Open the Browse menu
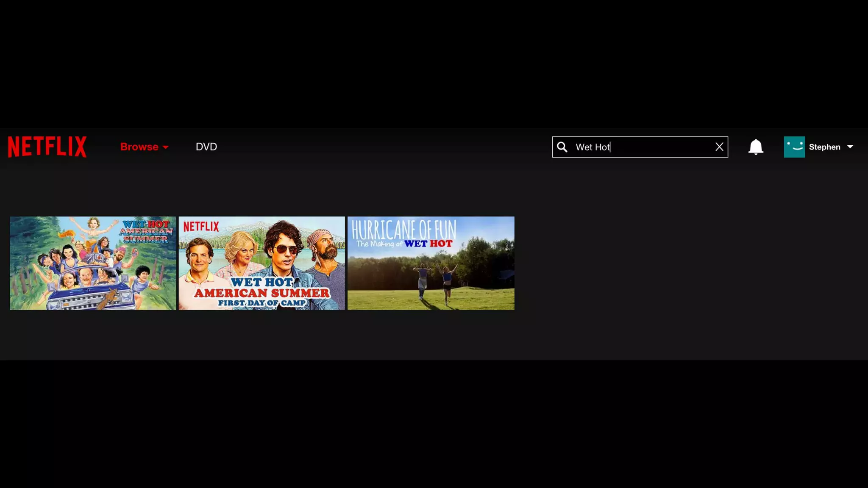This screenshot has width=868, height=488. click(139, 147)
